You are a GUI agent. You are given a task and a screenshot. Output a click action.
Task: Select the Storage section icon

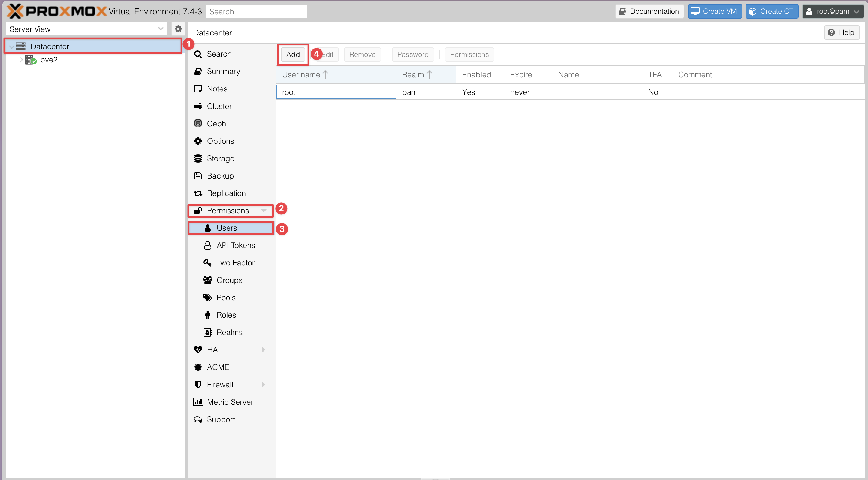[198, 158]
